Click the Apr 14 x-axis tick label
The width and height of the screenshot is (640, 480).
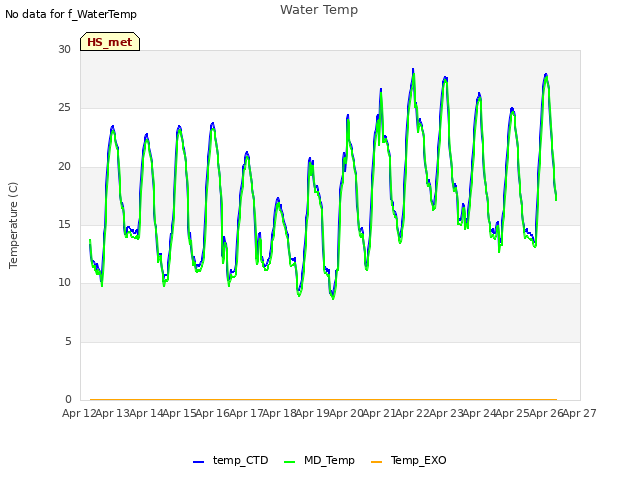tap(146, 413)
